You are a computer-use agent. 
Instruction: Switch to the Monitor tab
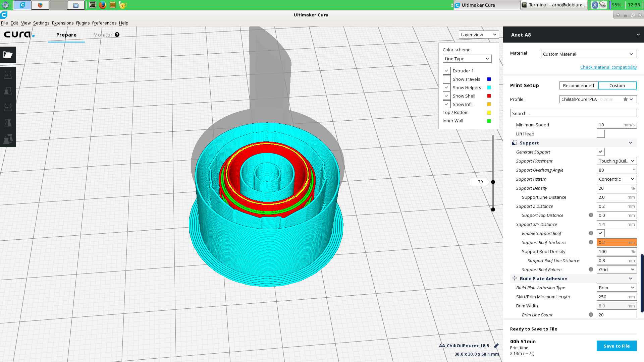tap(103, 35)
